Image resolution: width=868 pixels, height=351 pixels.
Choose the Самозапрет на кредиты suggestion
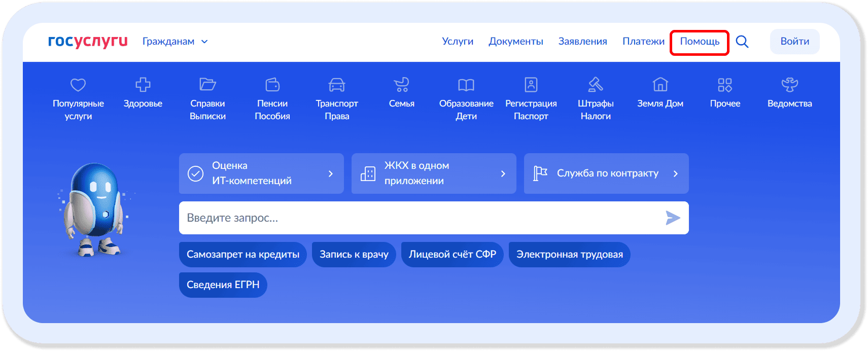point(243,255)
